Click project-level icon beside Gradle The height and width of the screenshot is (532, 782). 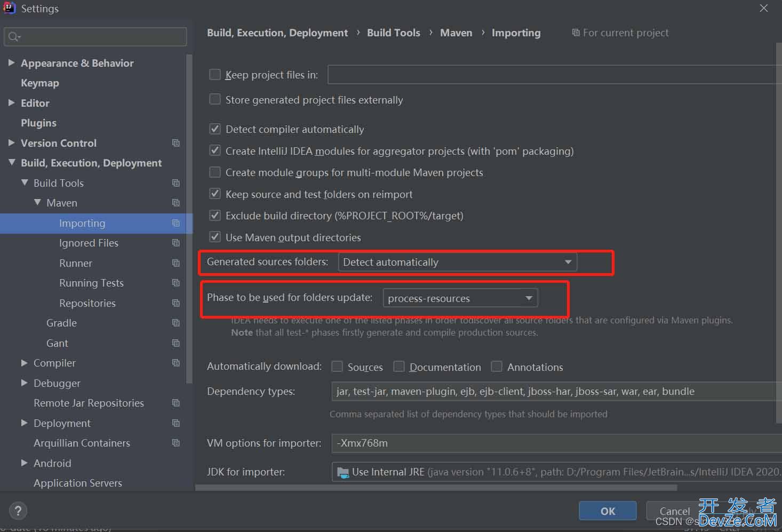click(x=176, y=323)
